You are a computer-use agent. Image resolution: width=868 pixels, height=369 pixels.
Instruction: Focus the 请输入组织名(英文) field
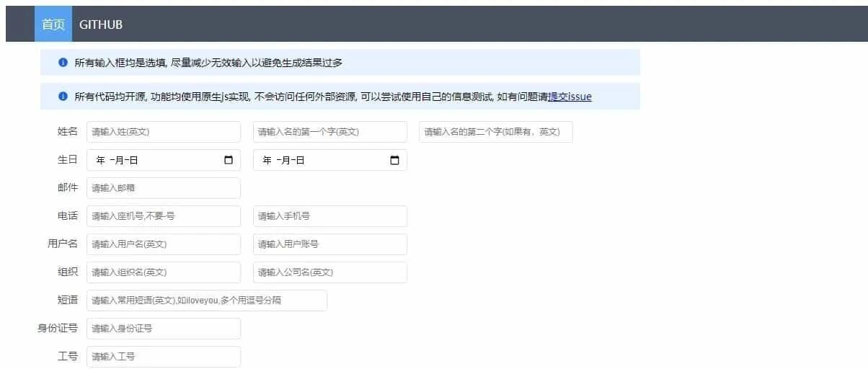(x=164, y=272)
